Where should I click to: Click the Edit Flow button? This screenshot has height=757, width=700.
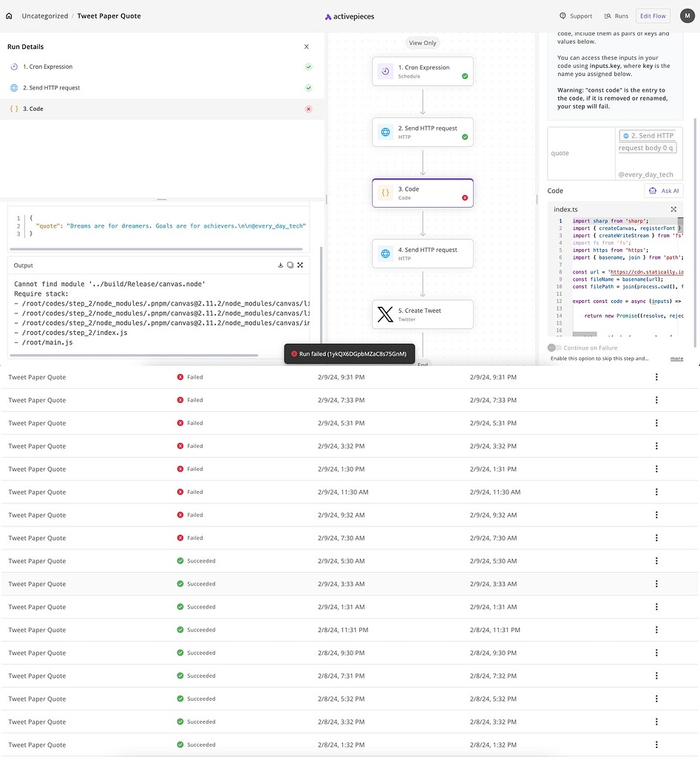coord(653,15)
